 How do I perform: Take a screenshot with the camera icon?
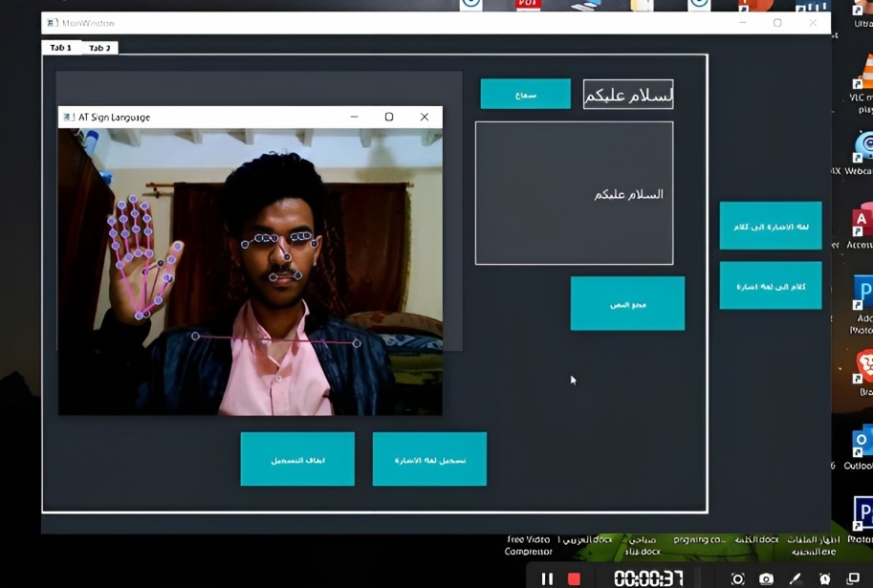766,579
